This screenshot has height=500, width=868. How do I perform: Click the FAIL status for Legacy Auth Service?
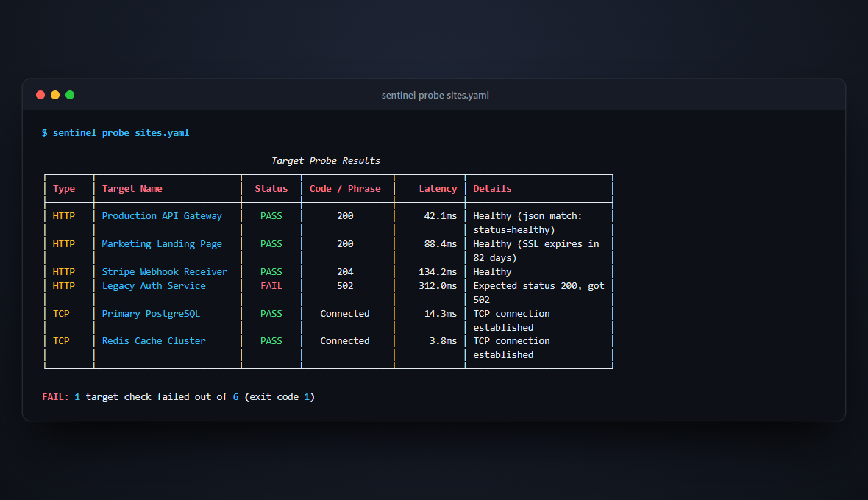[x=271, y=286]
